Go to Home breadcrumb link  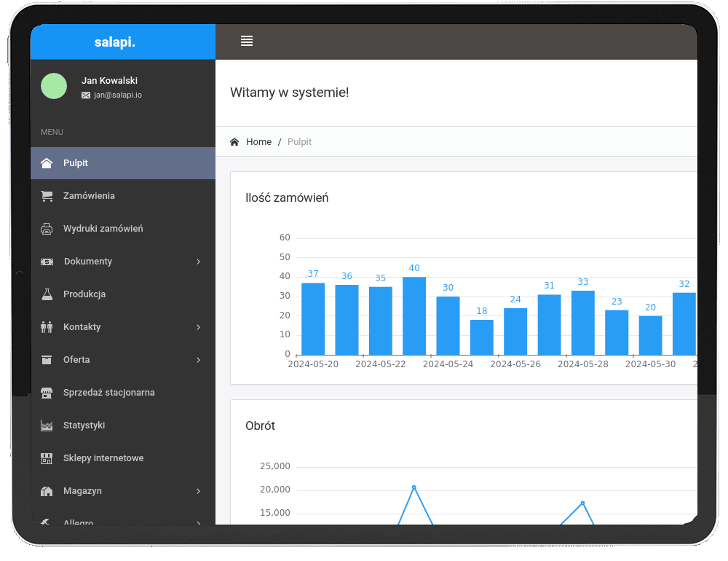click(x=258, y=142)
